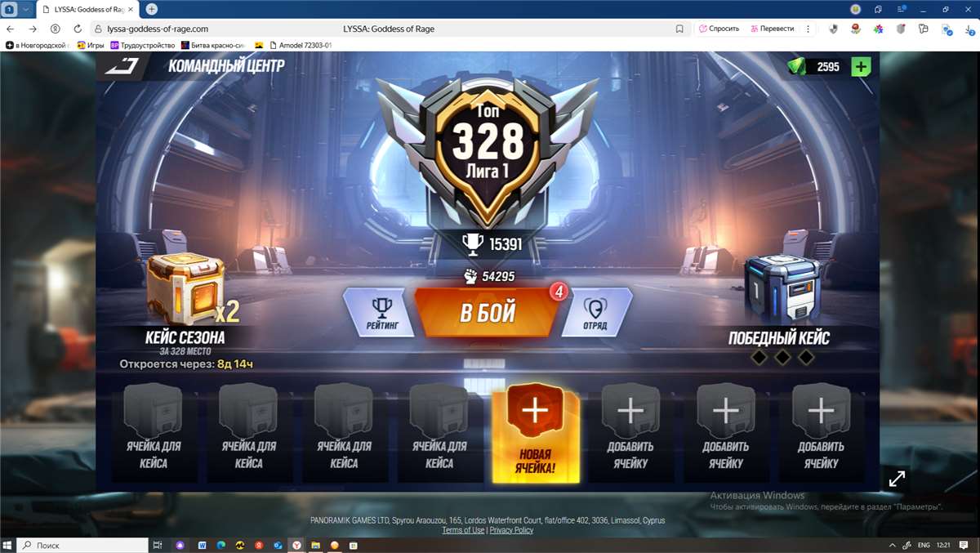Click the Спросить assistant button
980x553 pixels.
tap(719, 29)
